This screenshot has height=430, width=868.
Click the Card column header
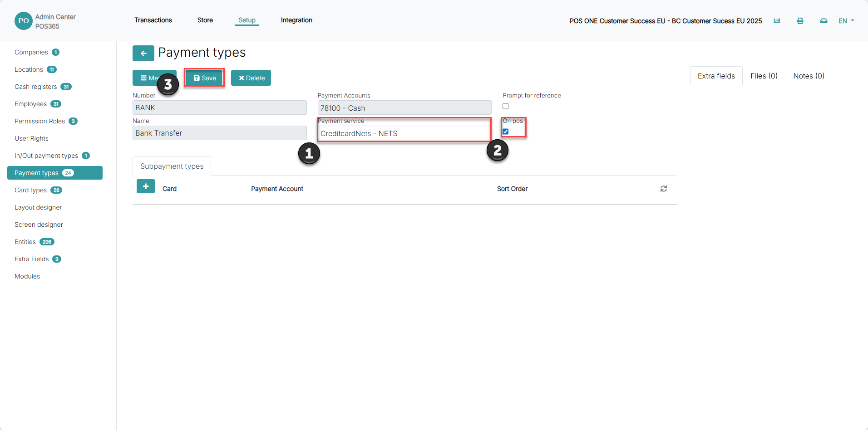click(x=169, y=189)
